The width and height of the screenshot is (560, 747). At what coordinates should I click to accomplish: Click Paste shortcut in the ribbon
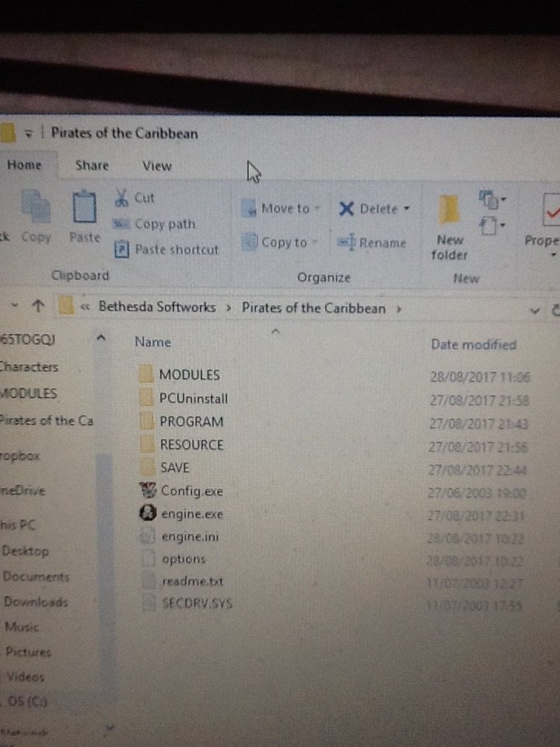pyautogui.click(x=166, y=249)
